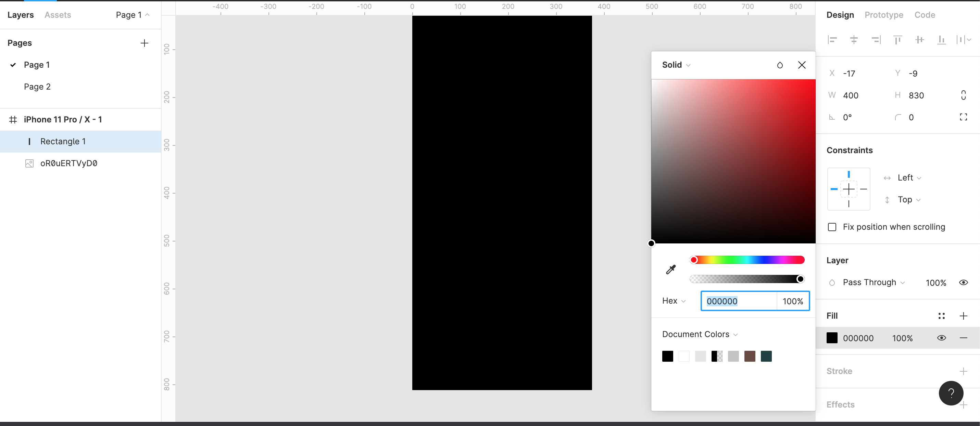
Task: Toggle layer visibility eye next to 100%
Action: pos(963,282)
